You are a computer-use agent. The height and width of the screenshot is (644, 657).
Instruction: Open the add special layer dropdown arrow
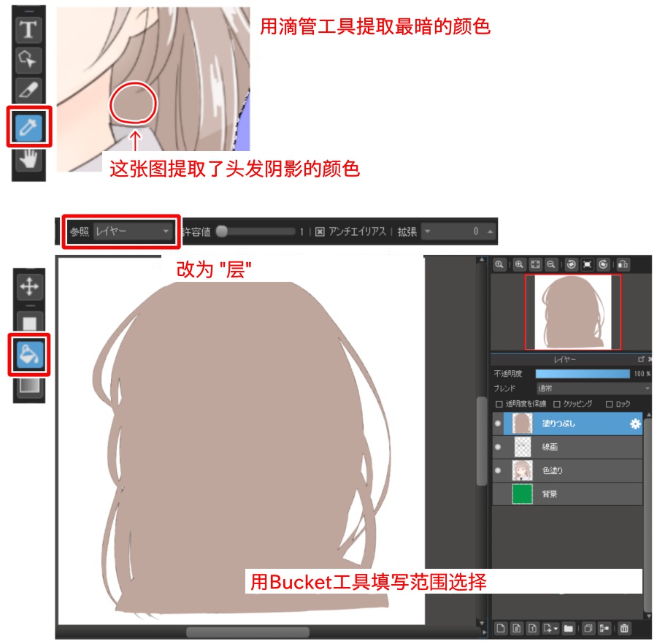click(556, 629)
